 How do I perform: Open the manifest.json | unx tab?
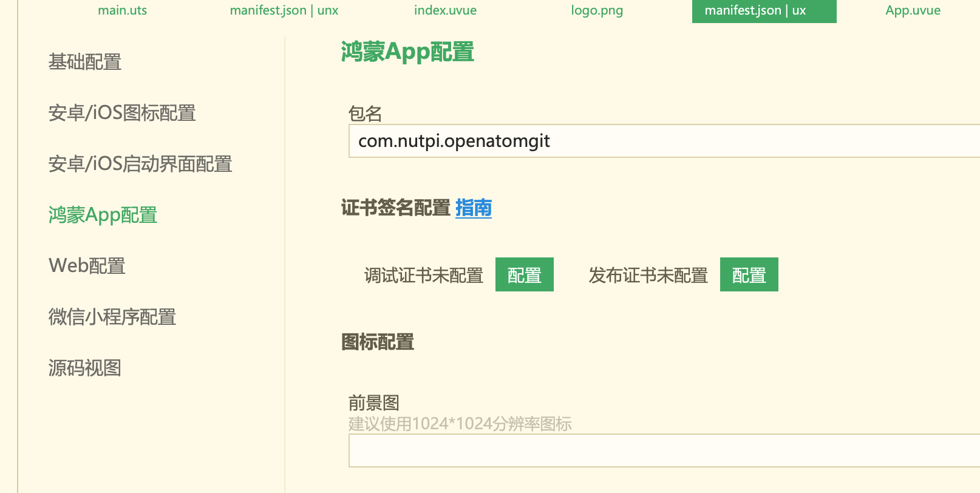pos(284,10)
